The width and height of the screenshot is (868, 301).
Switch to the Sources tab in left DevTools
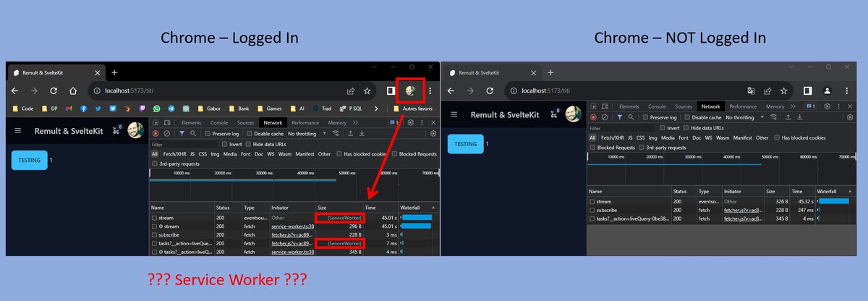(246, 123)
